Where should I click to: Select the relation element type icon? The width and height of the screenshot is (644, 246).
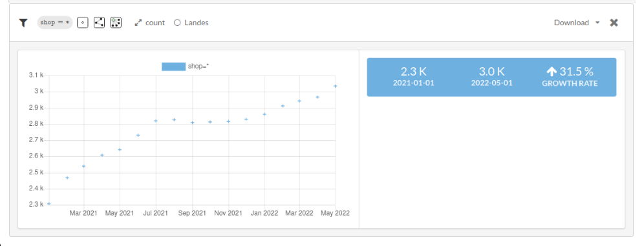pos(116,23)
